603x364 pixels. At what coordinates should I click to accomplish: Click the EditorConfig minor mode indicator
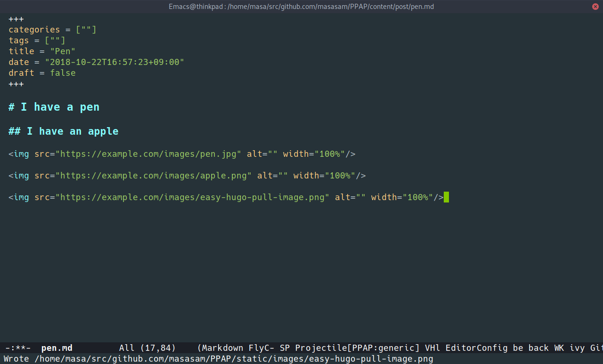[476, 348]
